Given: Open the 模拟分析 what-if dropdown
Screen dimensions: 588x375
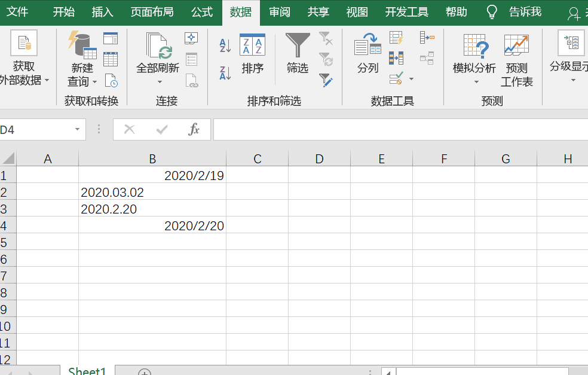Looking at the screenshot, I should 476,82.
